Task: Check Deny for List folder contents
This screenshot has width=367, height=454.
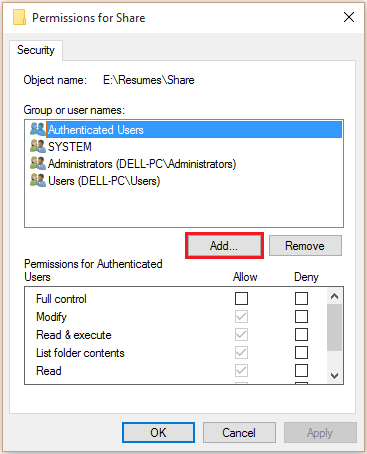Action: [x=301, y=352]
